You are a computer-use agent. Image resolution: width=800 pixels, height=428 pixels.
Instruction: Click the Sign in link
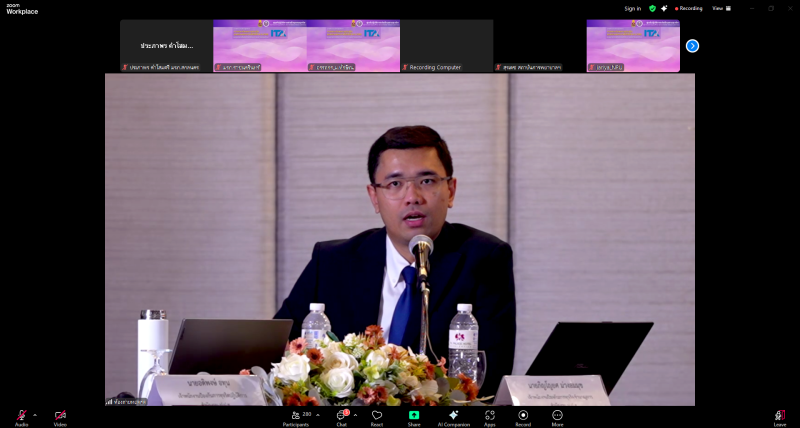point(632,8)
